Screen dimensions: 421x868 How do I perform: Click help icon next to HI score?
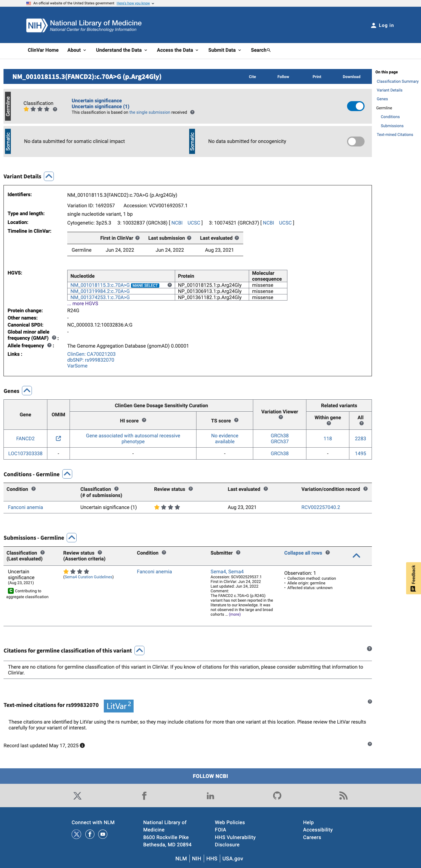(144, 420)
